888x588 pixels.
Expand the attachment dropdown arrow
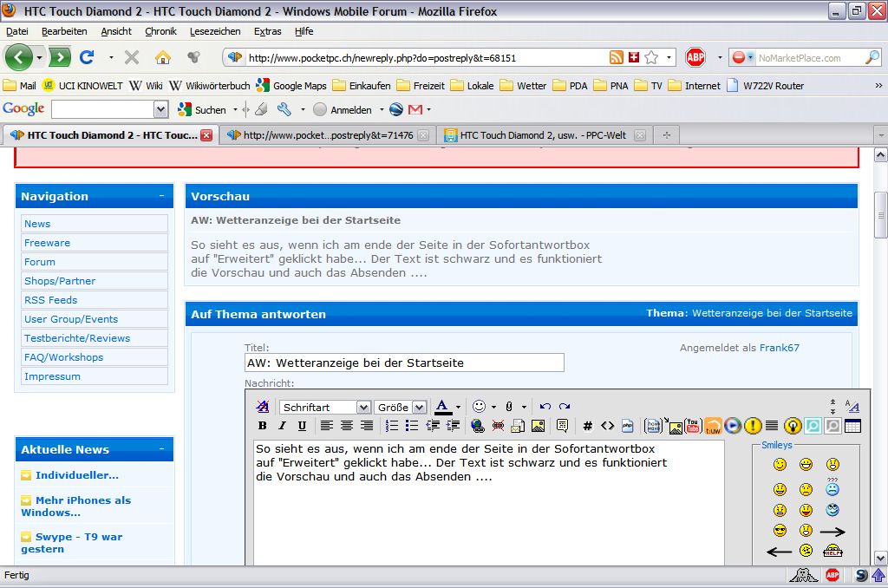point(524,407)
